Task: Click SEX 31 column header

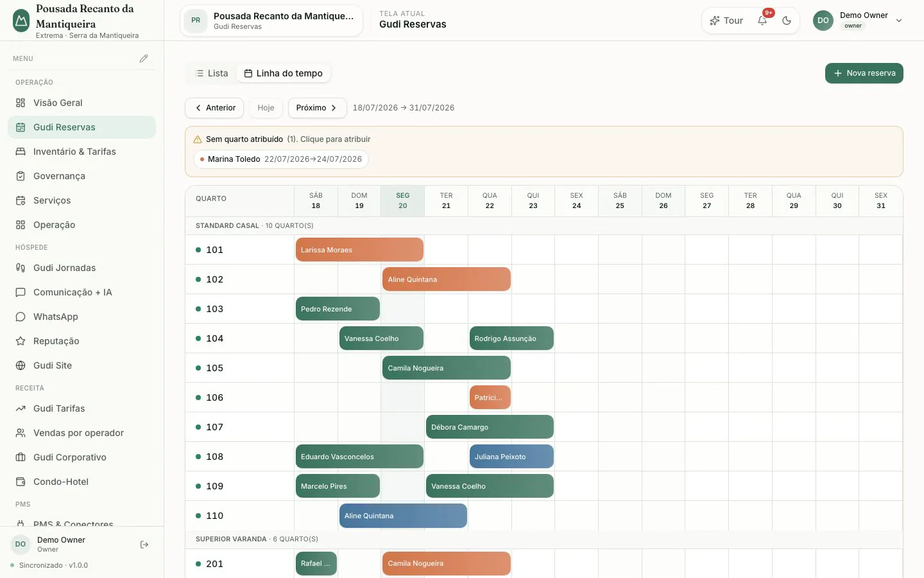Action: tap(881, 201)
